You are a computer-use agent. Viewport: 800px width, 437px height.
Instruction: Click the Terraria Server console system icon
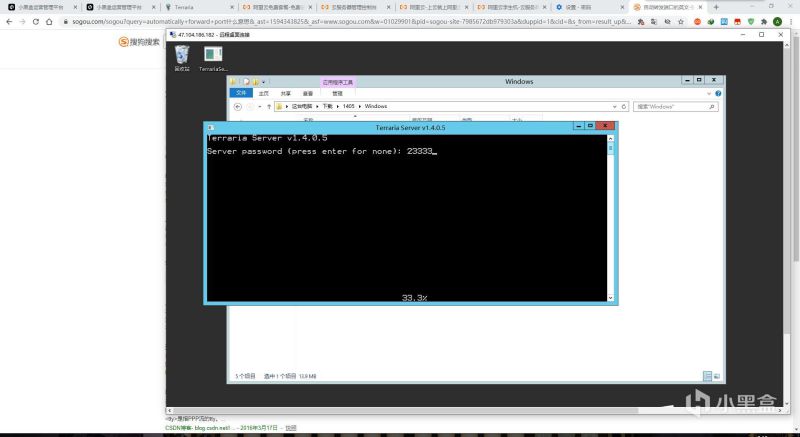[211, 127]
